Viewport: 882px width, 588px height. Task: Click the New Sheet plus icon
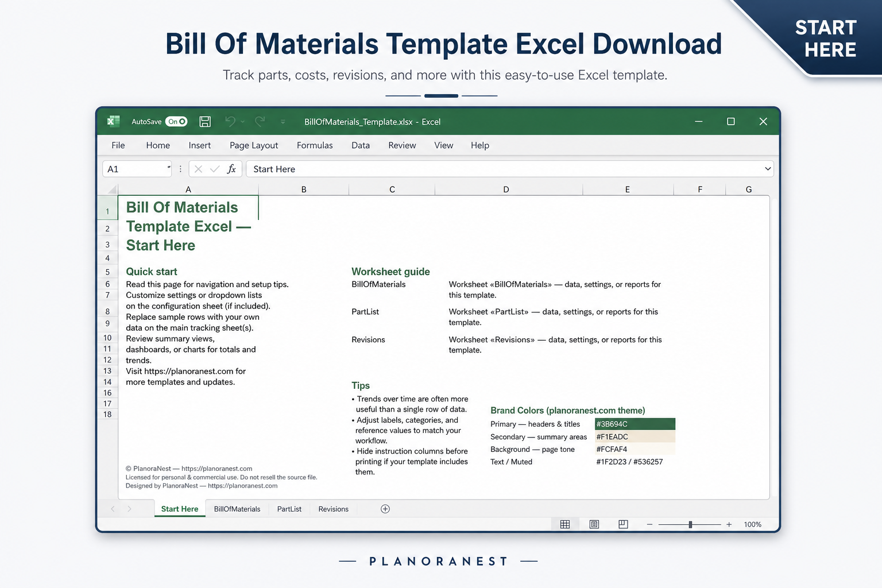click(385, 509)
